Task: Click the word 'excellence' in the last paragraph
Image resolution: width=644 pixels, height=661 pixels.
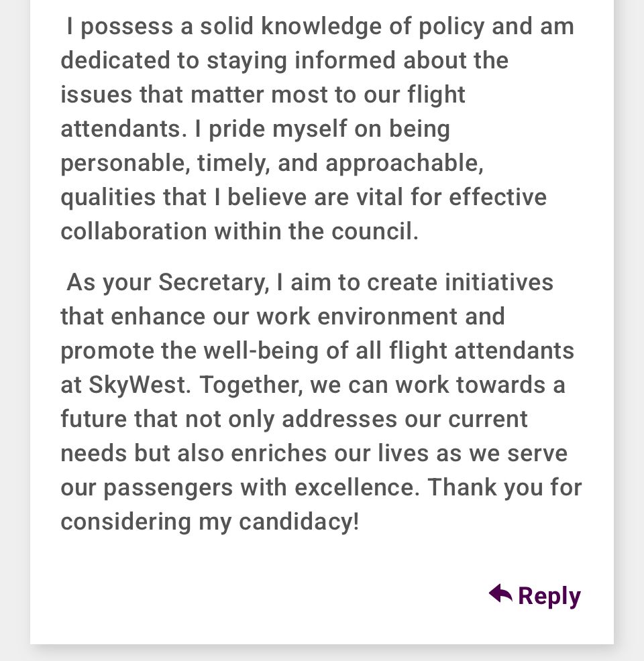Action: tap(357, 488)
